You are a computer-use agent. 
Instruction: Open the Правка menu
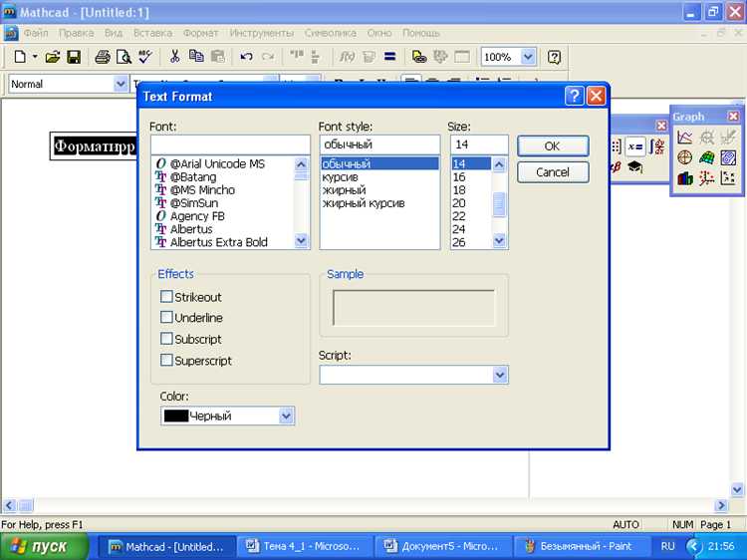77,33
